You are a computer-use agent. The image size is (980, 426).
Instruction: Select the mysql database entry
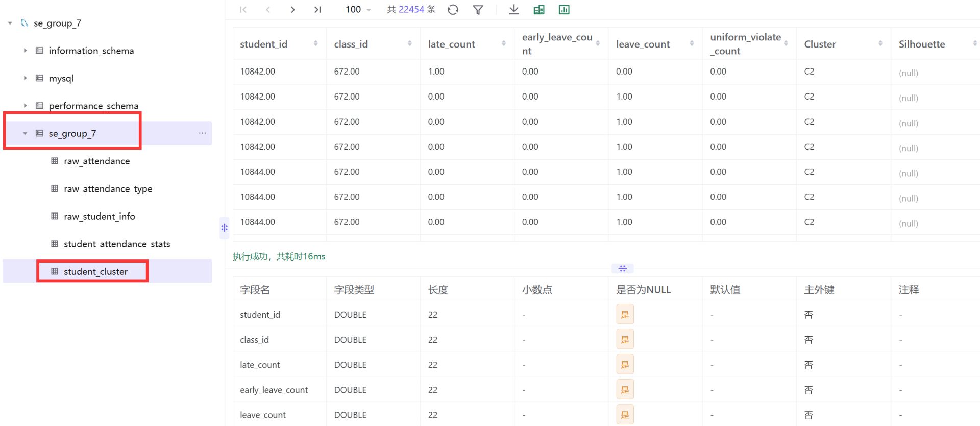[61, 78]
